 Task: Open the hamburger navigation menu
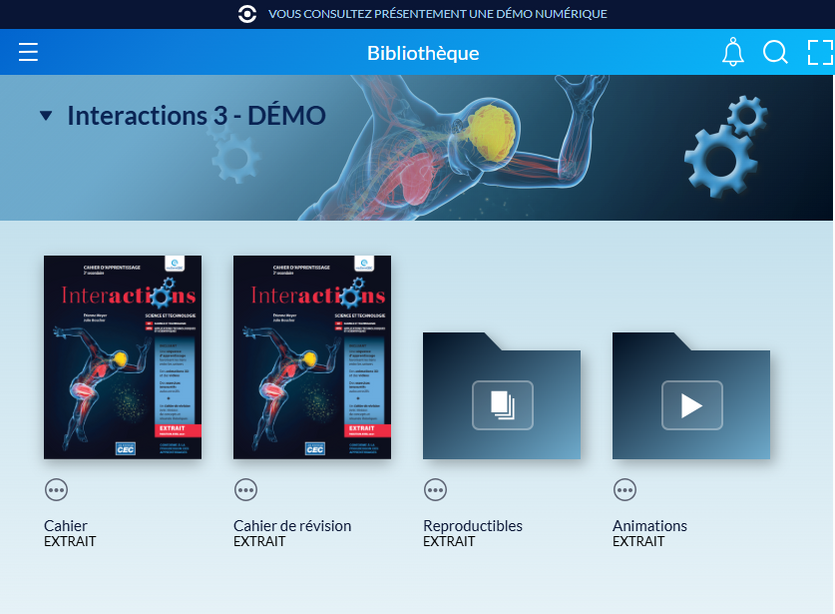pos(28,52)
